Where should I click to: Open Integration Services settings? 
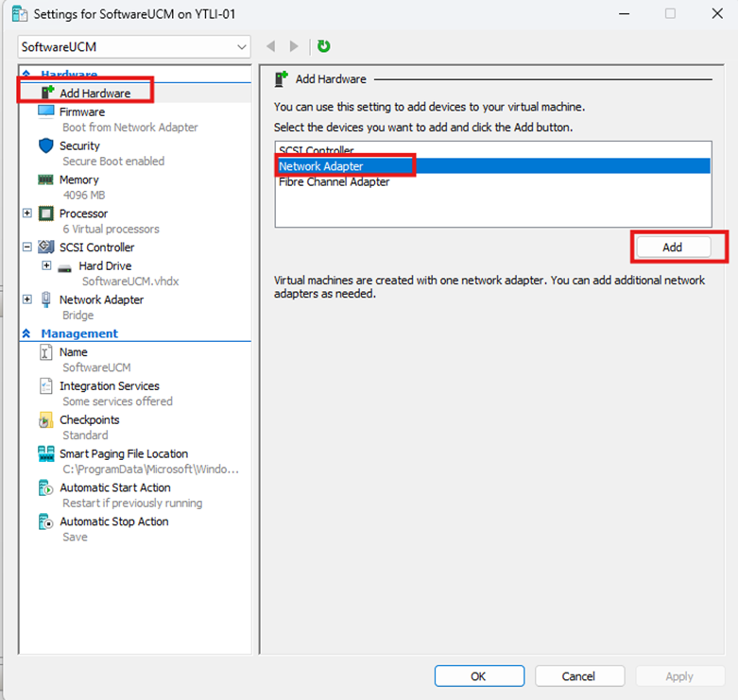110,385
